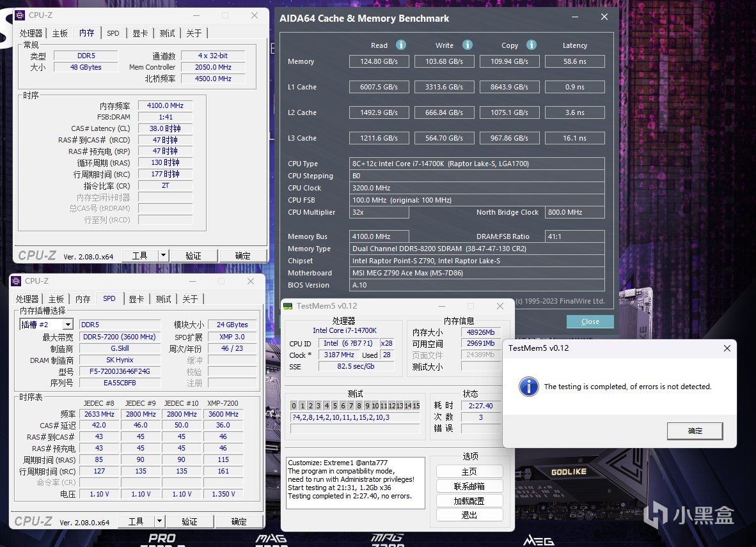Select 内存 tab in top CPU-Z window
Image resolution: width=756 pixels, height=547 pixels.
click(x=87, y=33)
